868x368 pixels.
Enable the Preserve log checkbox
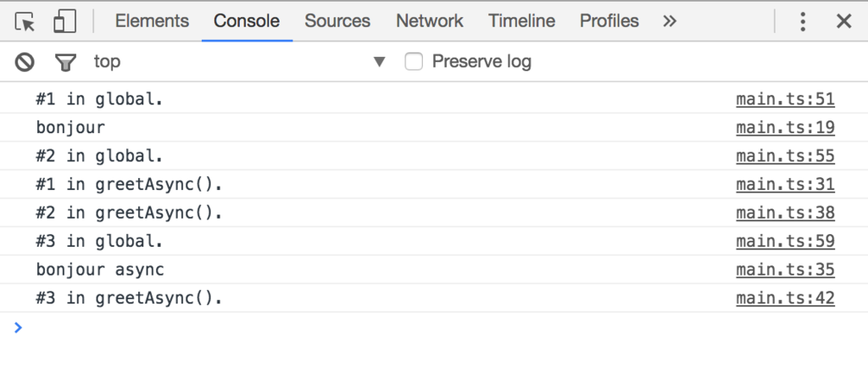(414, 61)
